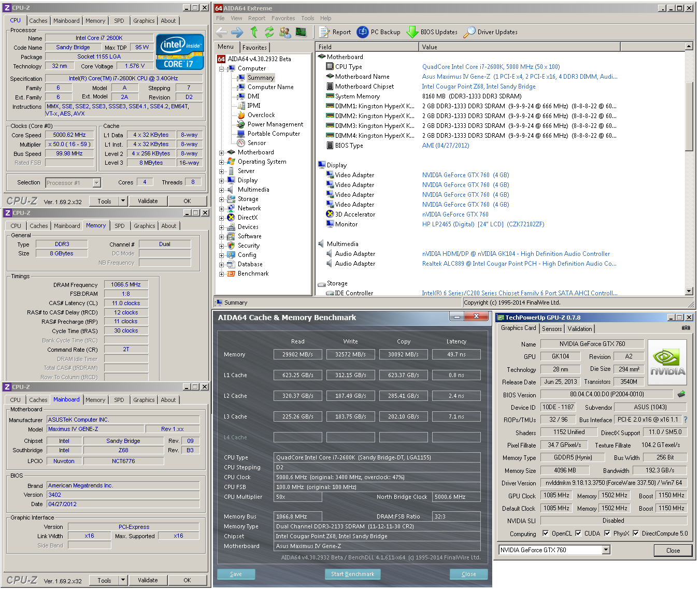The width and height of the screenshot is (700, 590).
Task: Take GPU-Z screenshot with camera icon
Action: (686, 328)
